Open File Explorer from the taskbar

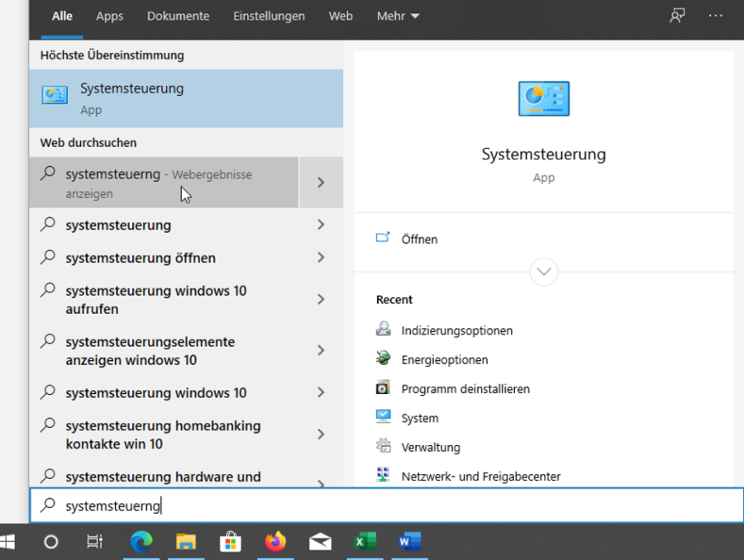click(x=185, y=543)
